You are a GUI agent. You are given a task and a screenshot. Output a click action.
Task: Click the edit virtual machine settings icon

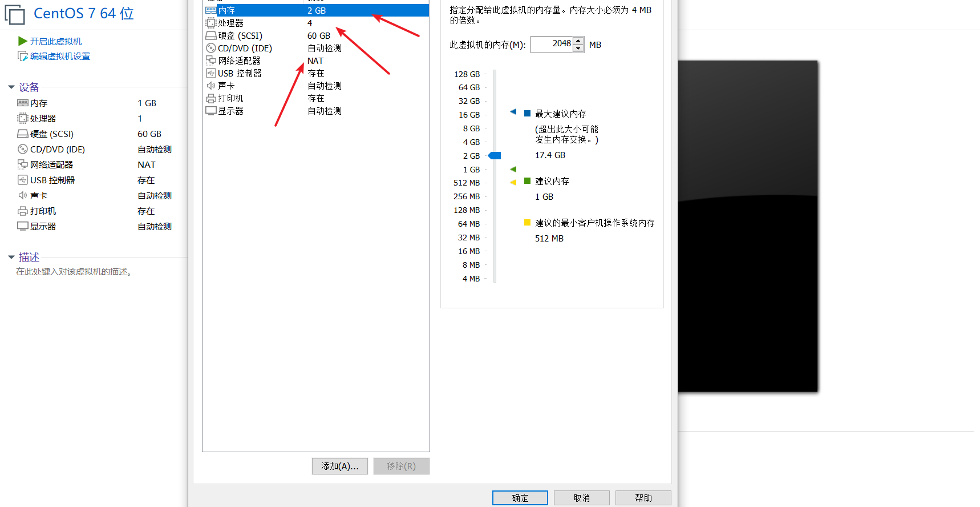(x=22, y=56)
